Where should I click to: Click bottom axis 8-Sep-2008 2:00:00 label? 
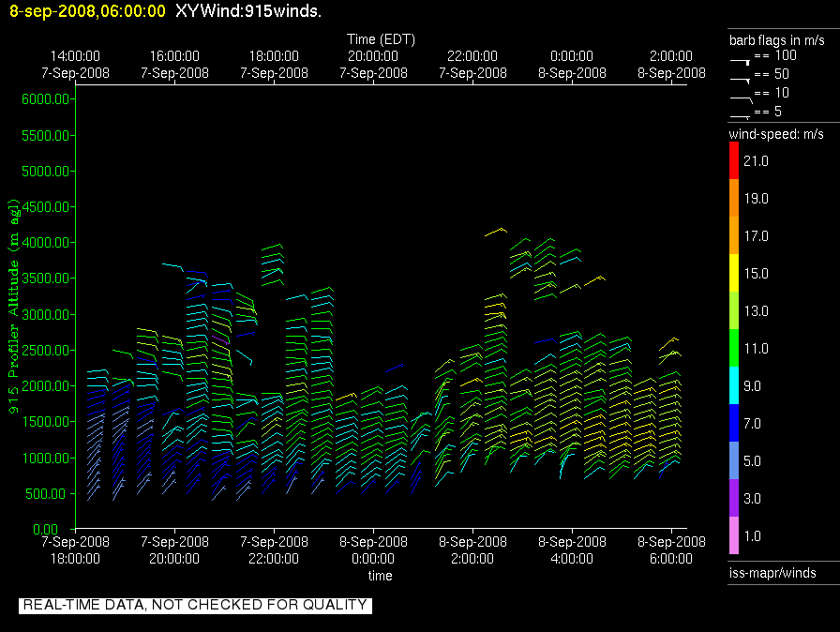point(472,550)
